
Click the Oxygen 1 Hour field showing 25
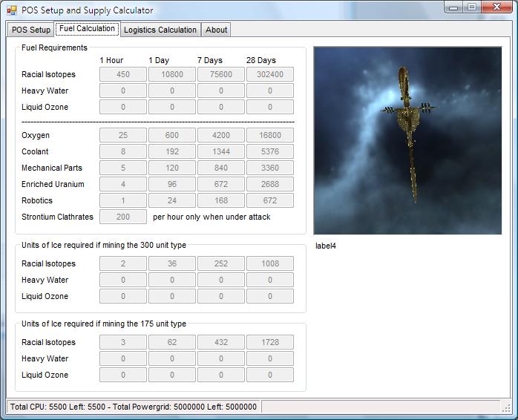[x=123, y=135]
